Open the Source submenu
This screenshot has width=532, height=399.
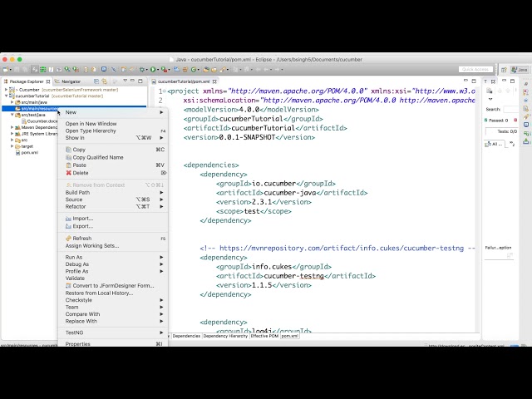113,199
